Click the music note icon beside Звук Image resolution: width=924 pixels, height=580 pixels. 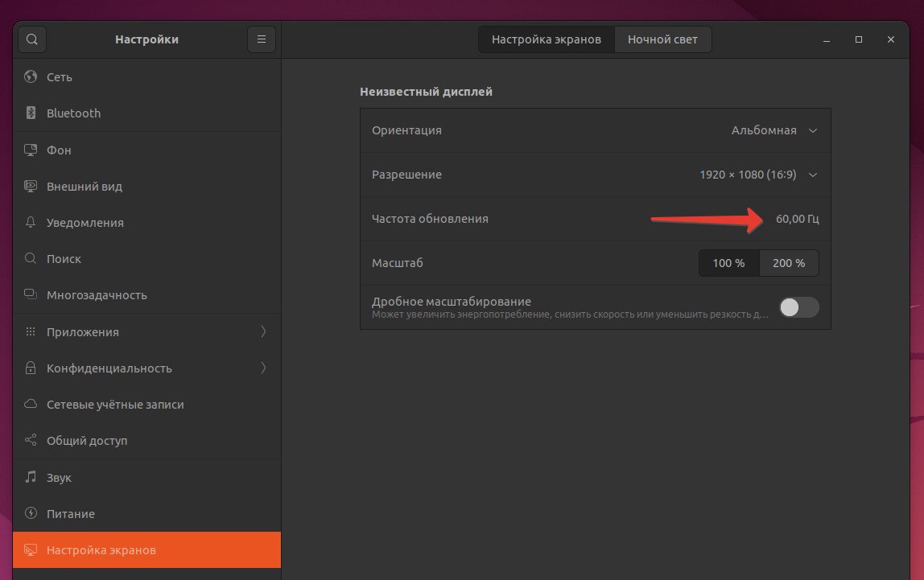(x=31, y=477)
